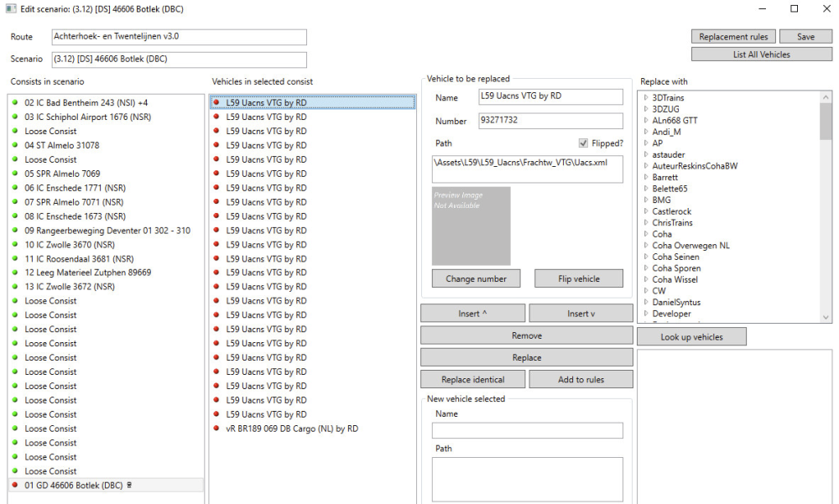Click into the vehicle Number field

coord(550,121)
